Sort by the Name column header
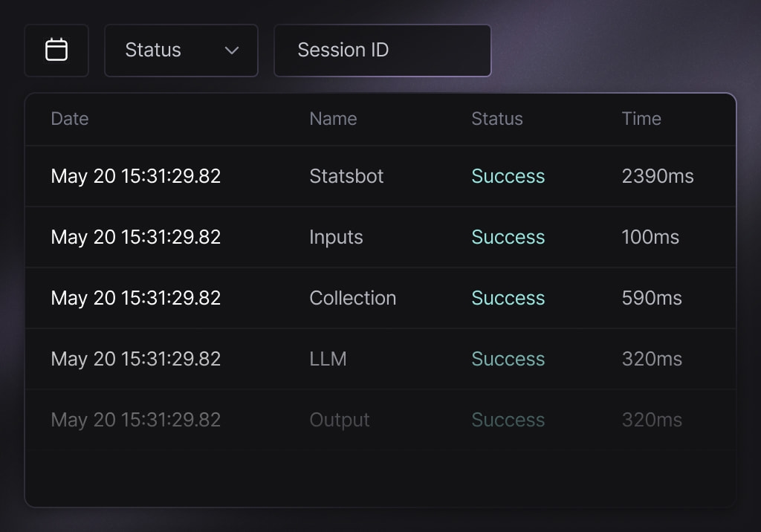The height and width of the screenshot is (532, 761). pyautogui.click(x=334, y=119)
